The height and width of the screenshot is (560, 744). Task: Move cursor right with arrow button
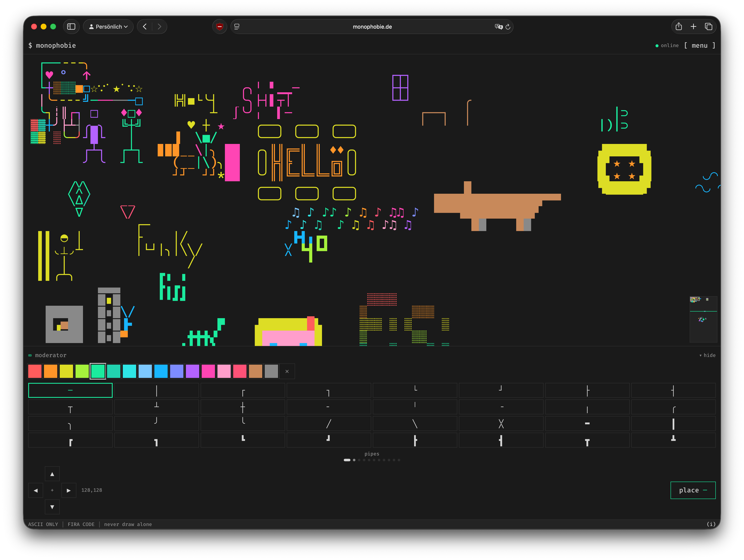click(69, 490)
